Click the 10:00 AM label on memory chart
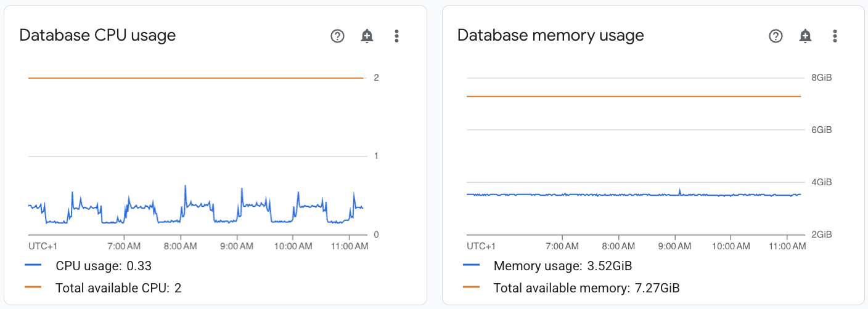The image size is (868, 309). 731,246
